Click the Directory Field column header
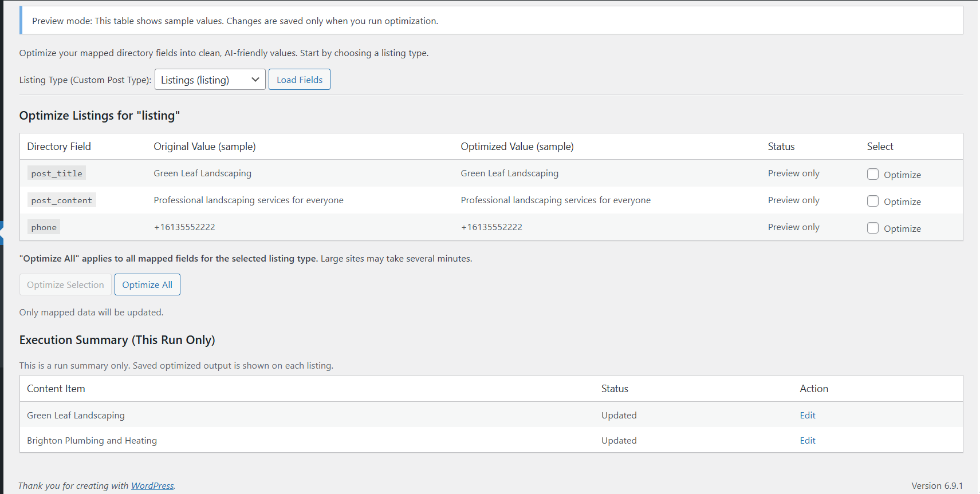This screenshot has height=494, width=980. [59, 147]
